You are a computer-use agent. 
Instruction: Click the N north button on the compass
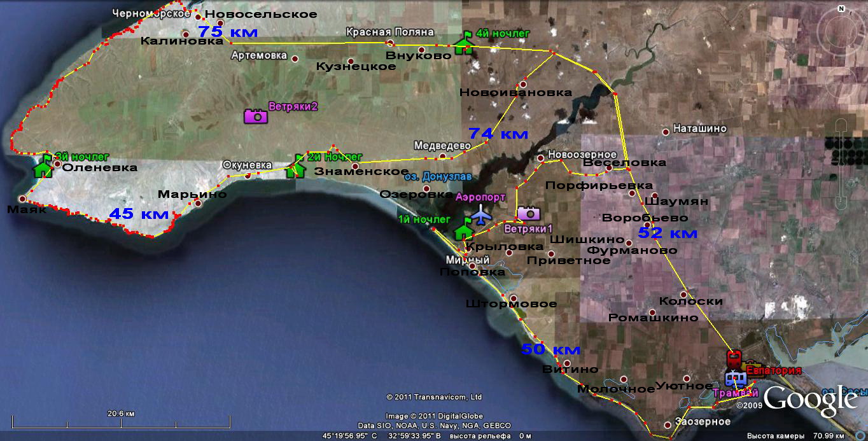tap(841, 9)
